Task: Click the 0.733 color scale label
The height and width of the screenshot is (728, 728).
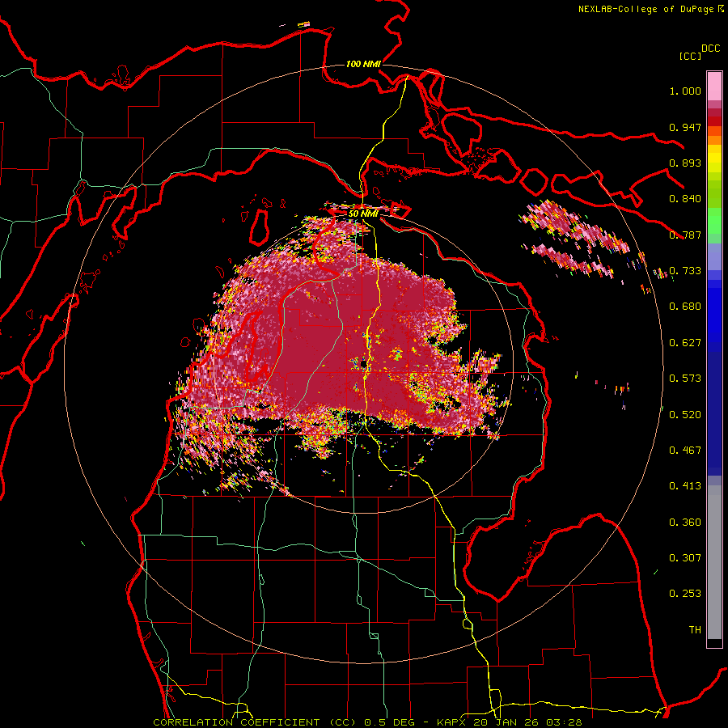Action: (685, 271)
